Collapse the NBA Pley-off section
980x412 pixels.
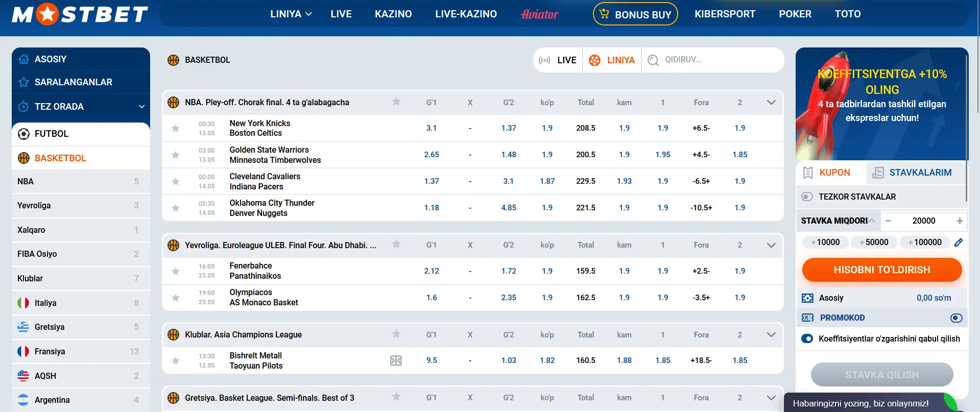(771, 103)
